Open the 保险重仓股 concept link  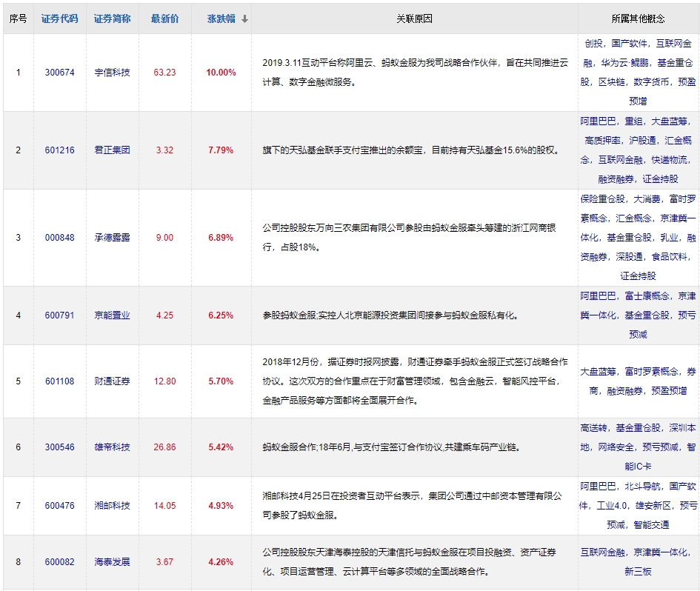point(602,198)
